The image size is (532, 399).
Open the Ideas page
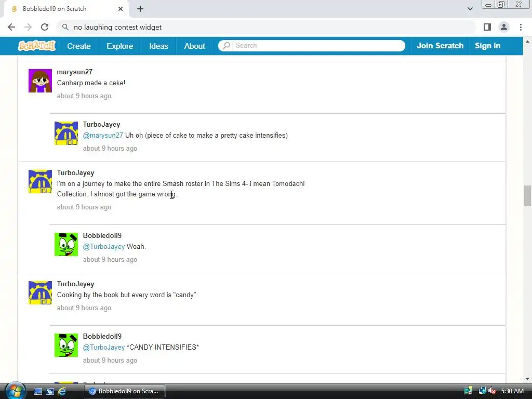click(159, 46)
